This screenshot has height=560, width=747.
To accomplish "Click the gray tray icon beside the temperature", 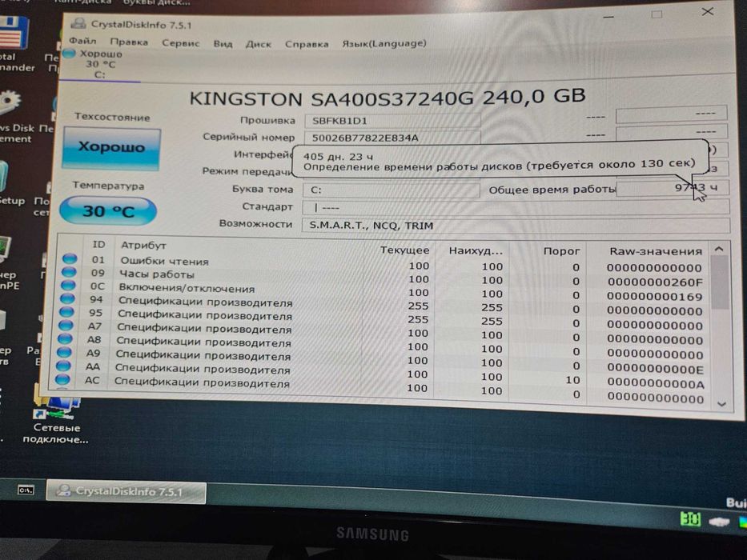I will (x=719, y=522).
